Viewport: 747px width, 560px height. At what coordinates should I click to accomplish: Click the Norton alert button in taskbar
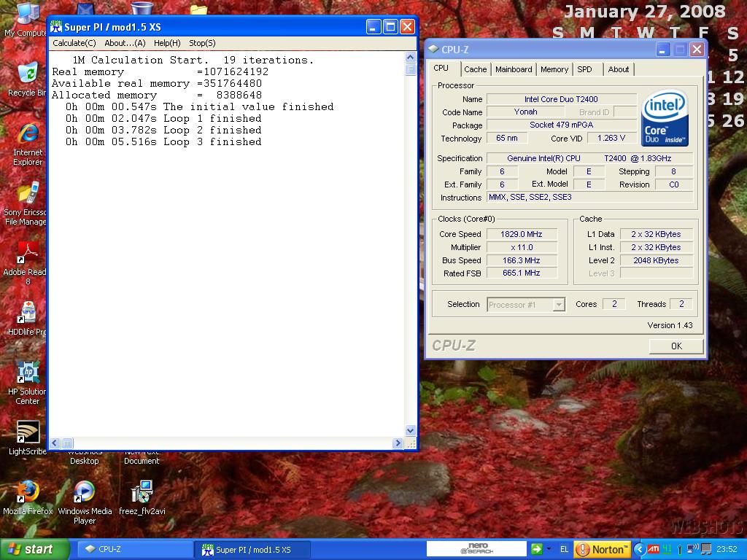[602, 549]
